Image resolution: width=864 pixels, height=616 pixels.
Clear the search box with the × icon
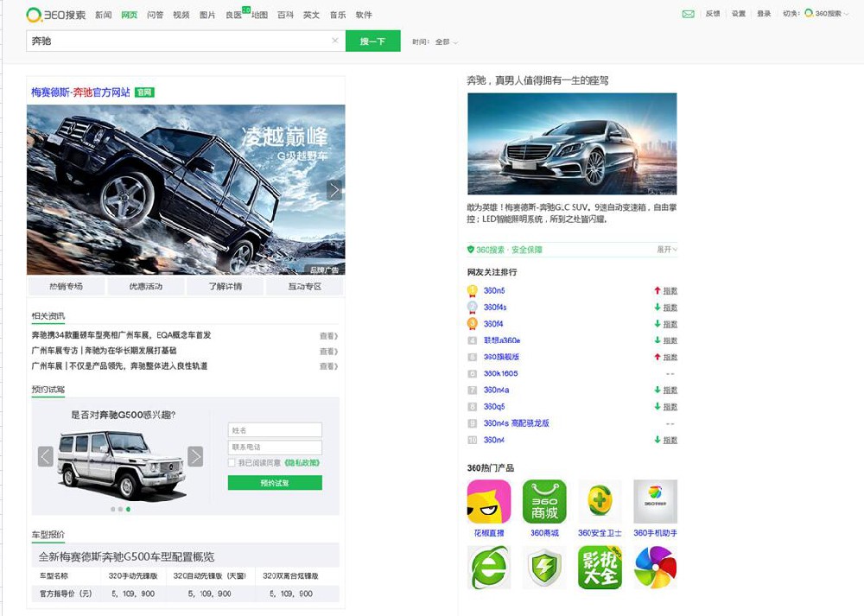point(334,40)
